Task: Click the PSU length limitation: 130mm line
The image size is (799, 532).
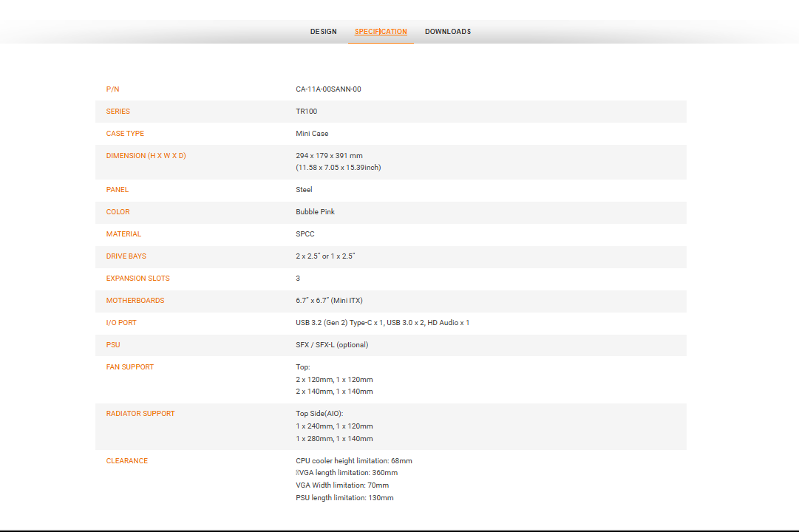Action: pos(344,498)
